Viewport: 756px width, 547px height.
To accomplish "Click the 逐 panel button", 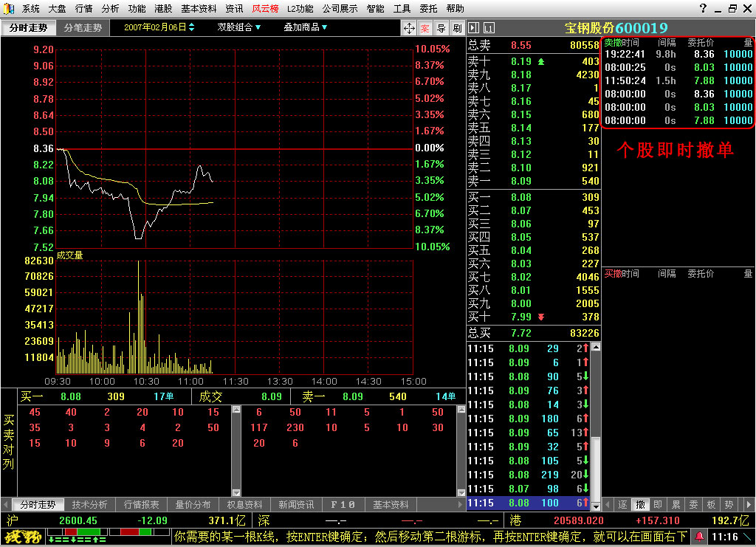I will [623, 505].
